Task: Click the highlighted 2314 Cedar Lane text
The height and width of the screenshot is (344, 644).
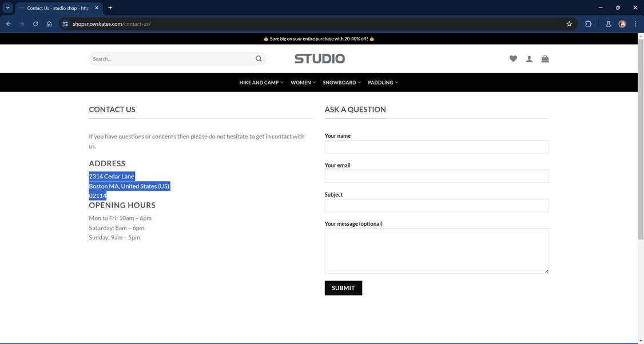Action: coord(112,176)
